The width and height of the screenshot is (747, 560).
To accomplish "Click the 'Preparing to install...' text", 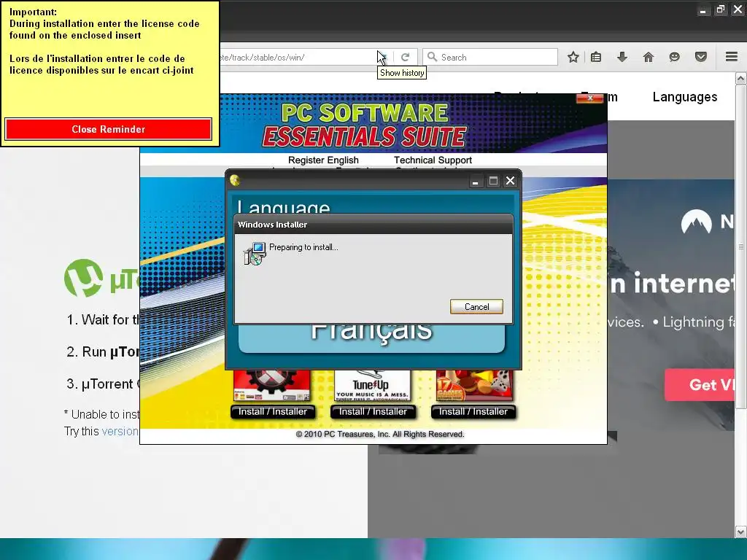I will (303, 247).
